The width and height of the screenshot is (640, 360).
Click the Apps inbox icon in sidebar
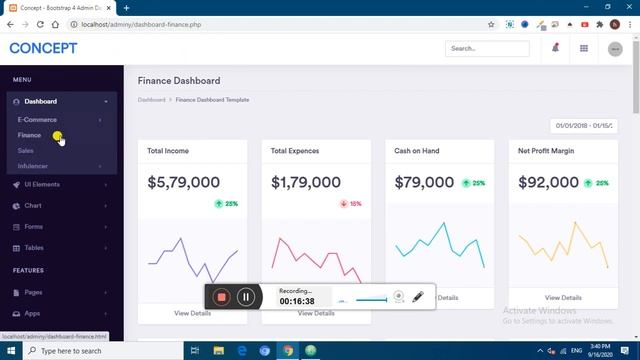coord(16,314)
